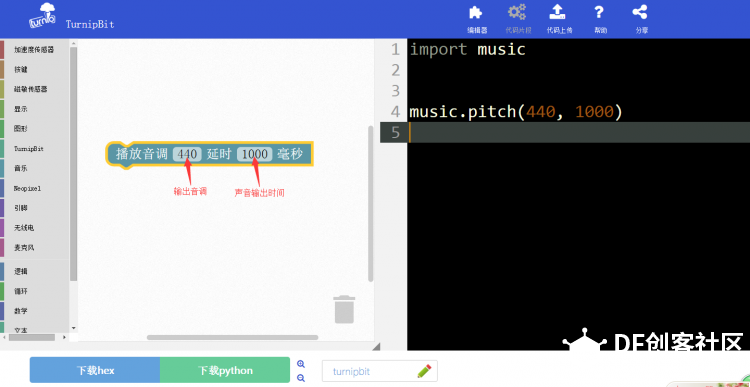Select the 440 pitch value in block
This screenshot has height=387, width=750.
click(187, 154)
